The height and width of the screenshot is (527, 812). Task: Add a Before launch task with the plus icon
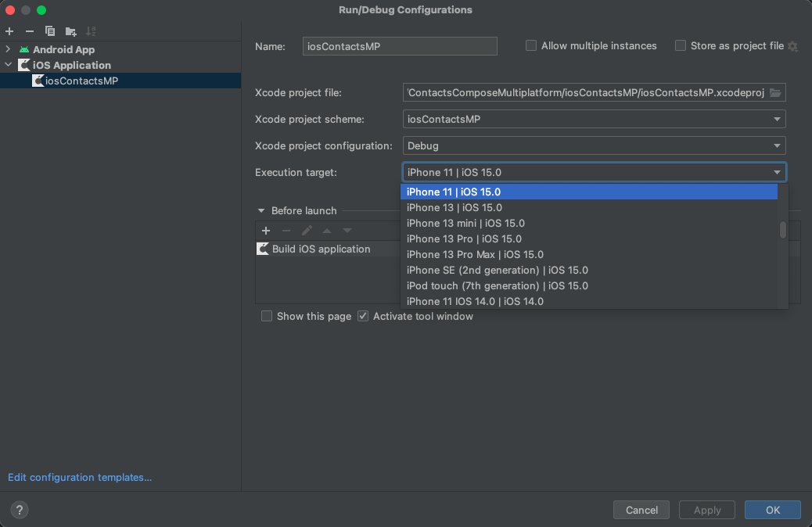point(266,231)
